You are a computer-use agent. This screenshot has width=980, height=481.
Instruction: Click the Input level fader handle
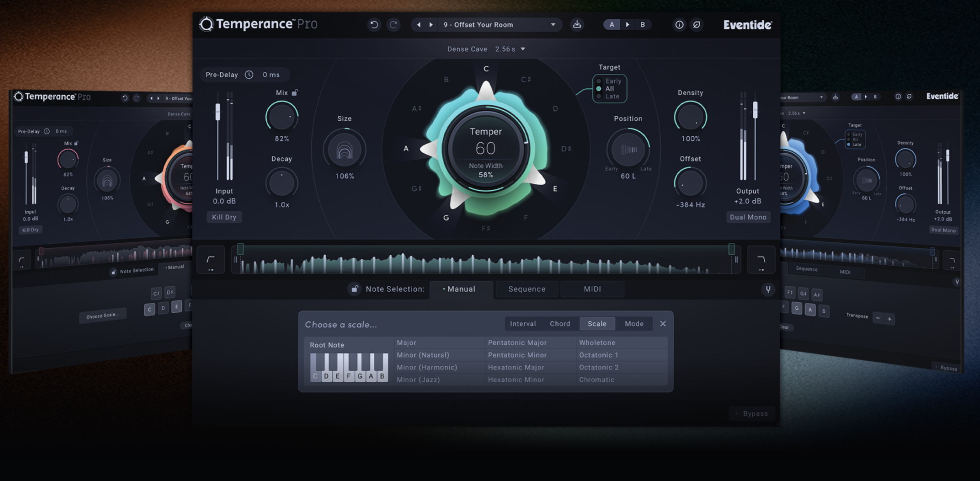pos(218,112)
